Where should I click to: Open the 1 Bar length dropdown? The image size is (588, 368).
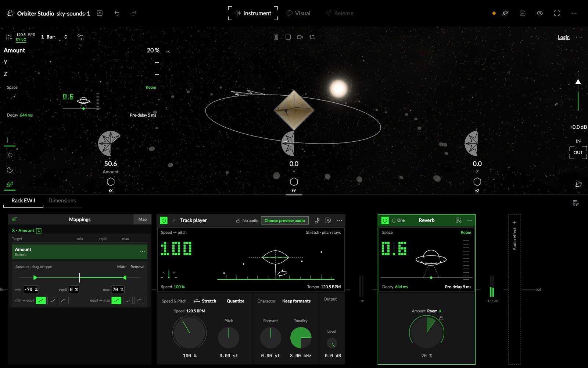[48, 37]
